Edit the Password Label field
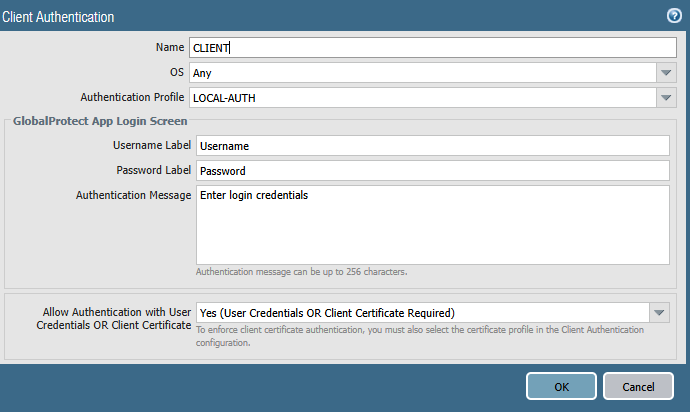The height and width of the screenshot is (412, 690). (433, 171)
